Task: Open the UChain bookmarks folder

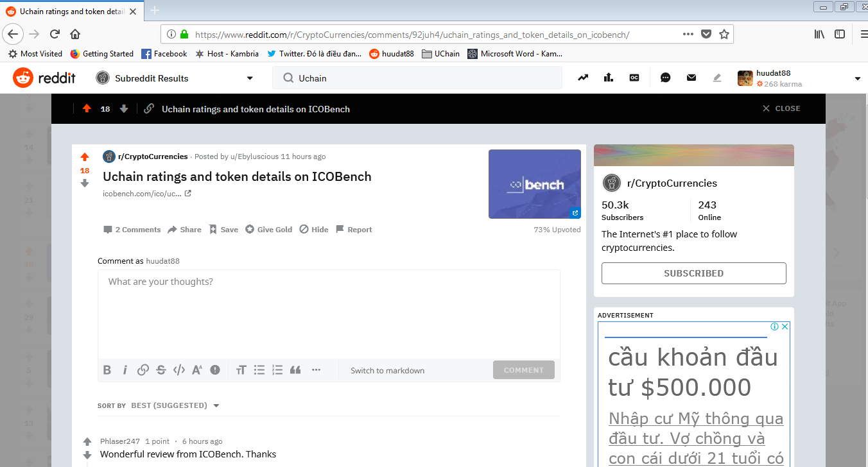Action: coord(440,54)
